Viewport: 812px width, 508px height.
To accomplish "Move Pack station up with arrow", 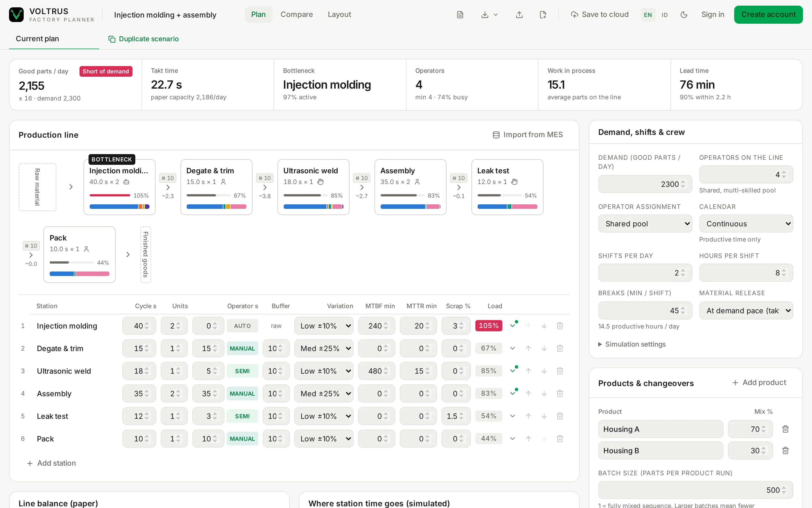I will pyautogui.click(x=528, y=439).
